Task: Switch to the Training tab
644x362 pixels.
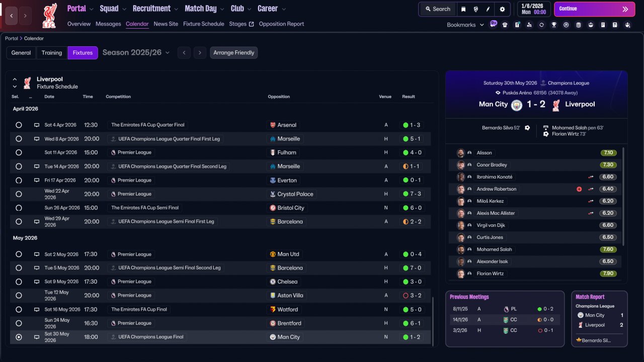Action: [52, 53]
